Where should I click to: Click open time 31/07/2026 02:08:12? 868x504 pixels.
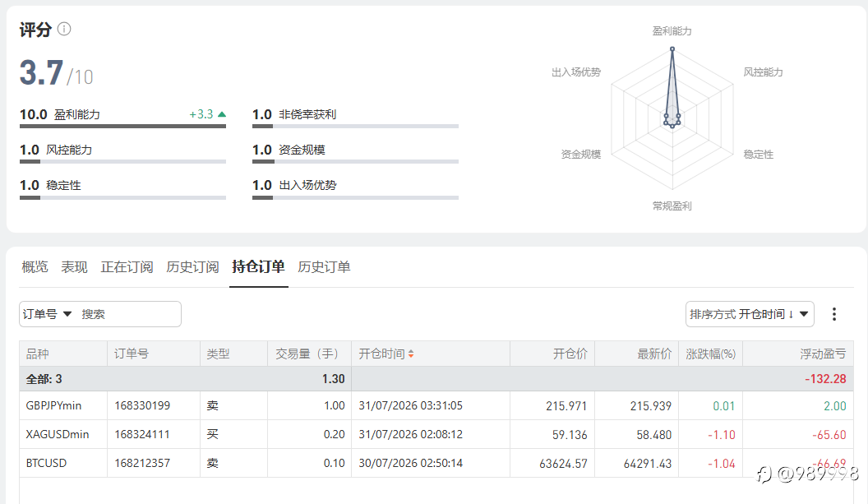(410, 435)
